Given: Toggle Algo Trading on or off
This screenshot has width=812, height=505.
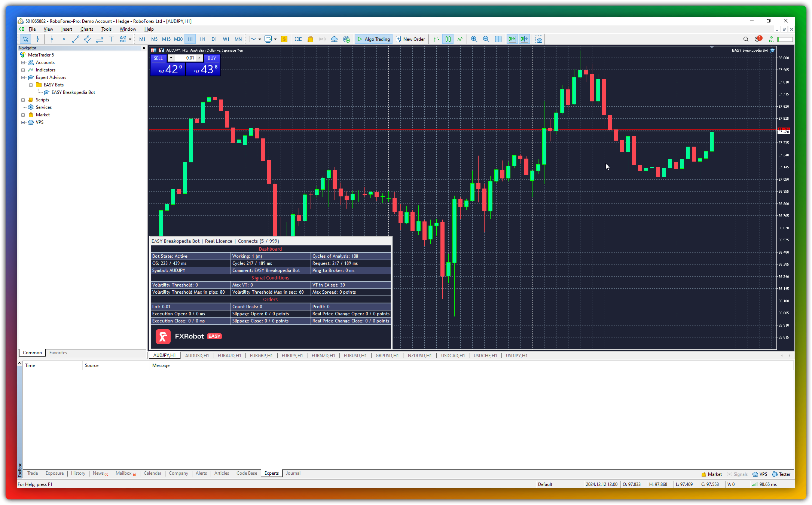Looking at the screenshot, I should coord(373,39).
